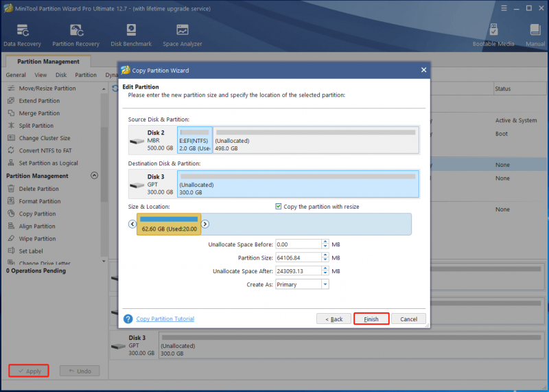This screenshot has height=392, width=549.
Task: Increase the Unallocate Space Before value
Action: coord(325,242)
